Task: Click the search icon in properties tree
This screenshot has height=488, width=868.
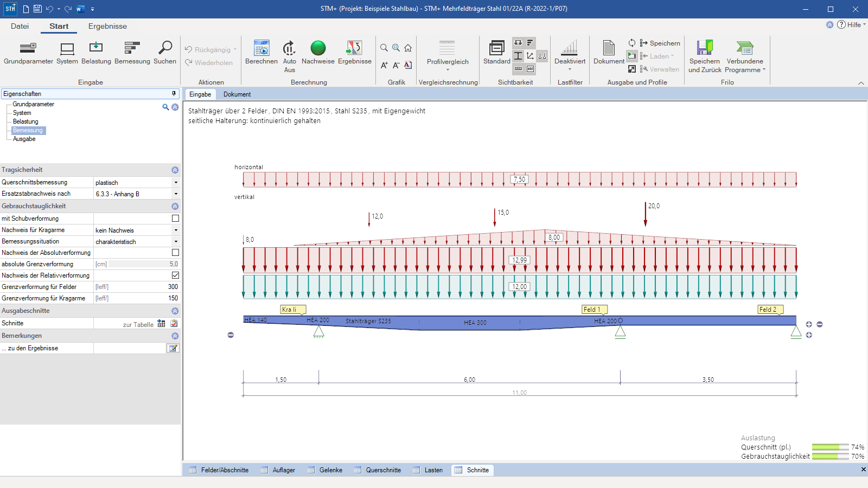Action: pos(165,107)
